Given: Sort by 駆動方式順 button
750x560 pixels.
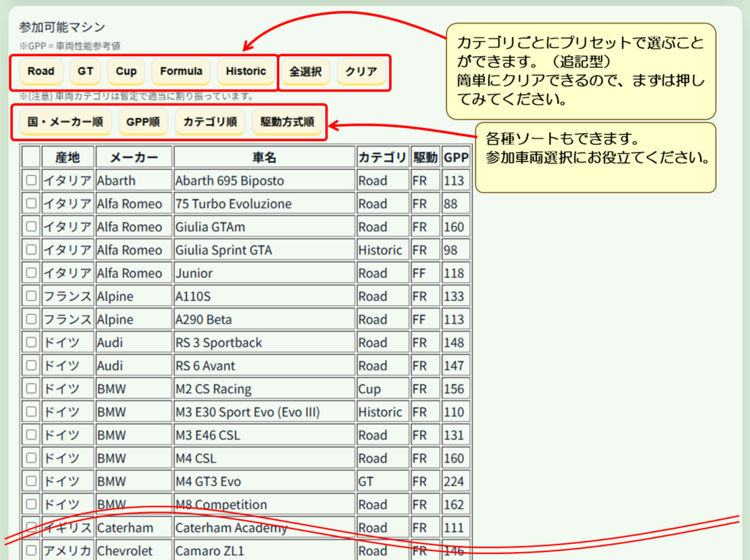Looking at the screenshot, I should [287, 122].
